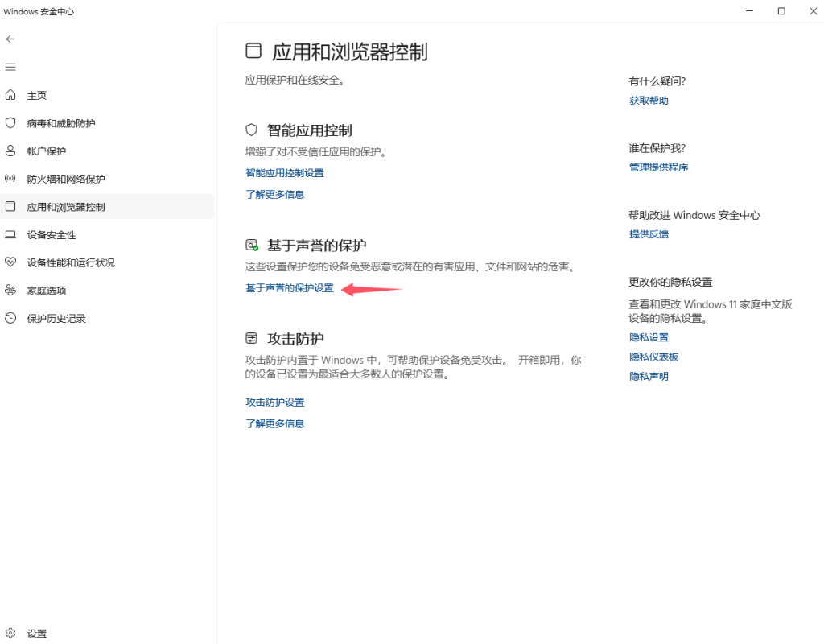Click the antenna icon for 防火墙和网络保护

tap(10, 178)
